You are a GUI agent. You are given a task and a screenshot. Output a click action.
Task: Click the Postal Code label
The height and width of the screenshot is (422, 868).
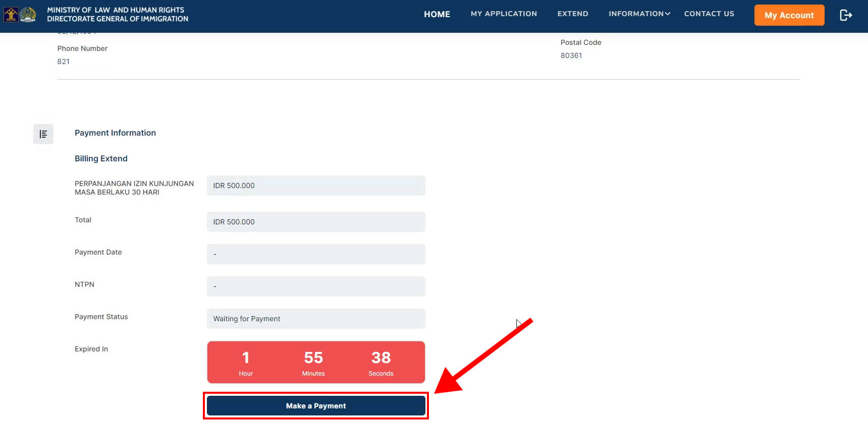point(581,42)
